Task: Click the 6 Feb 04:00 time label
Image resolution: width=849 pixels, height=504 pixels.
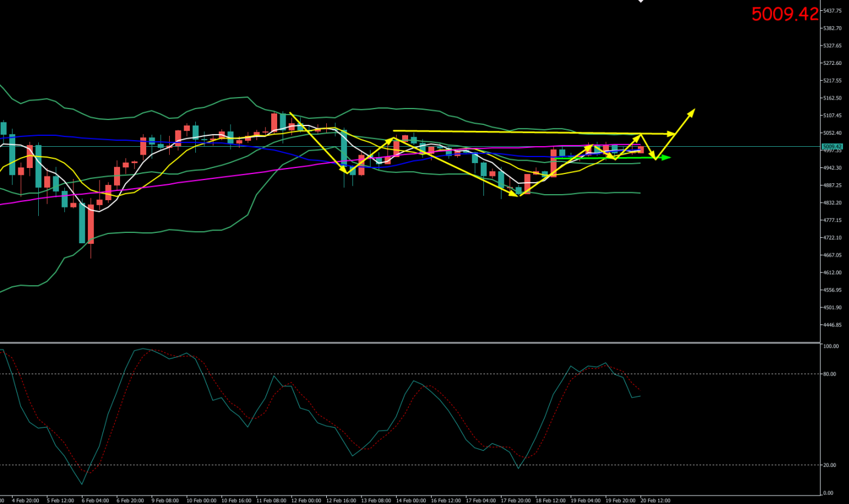Action: point(95,500)
